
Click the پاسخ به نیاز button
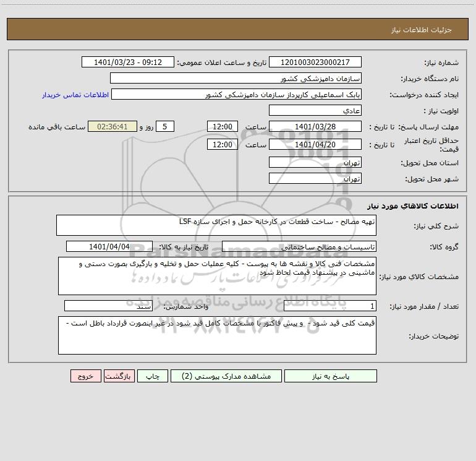click(331, 376)
